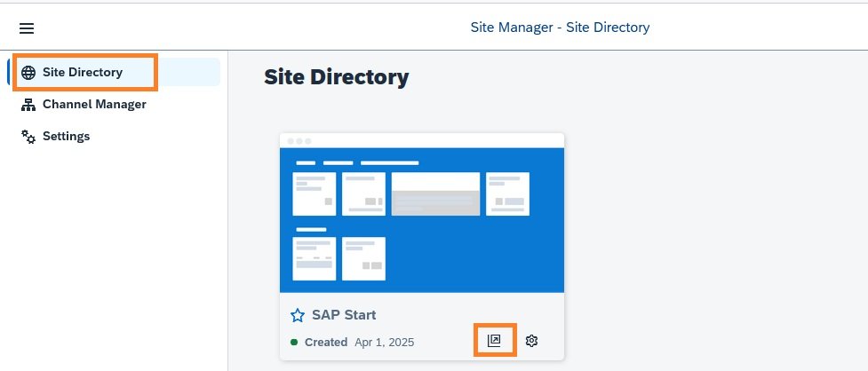Open the hamburger navigation menu
Image resolution: width=868 pixels, height=371 pixels.
tap(27, 28)
